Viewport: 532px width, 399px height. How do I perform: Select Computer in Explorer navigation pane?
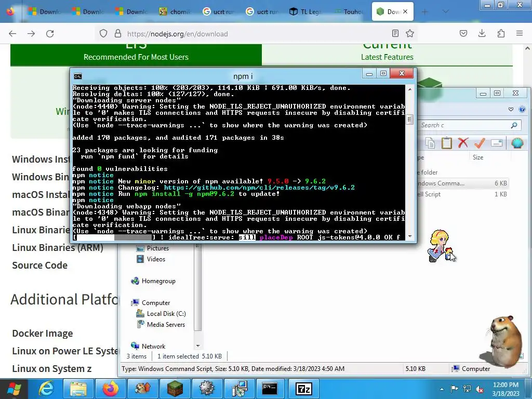pyautogui.click(x=151, y=303)
